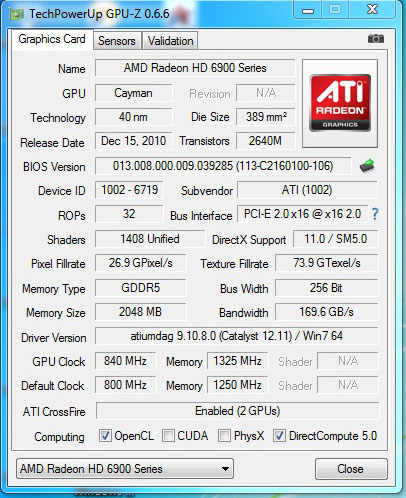Click the Bandwidth field 169.6 GB/s
The width and height of the screenshot is (406, 498).
327,312
